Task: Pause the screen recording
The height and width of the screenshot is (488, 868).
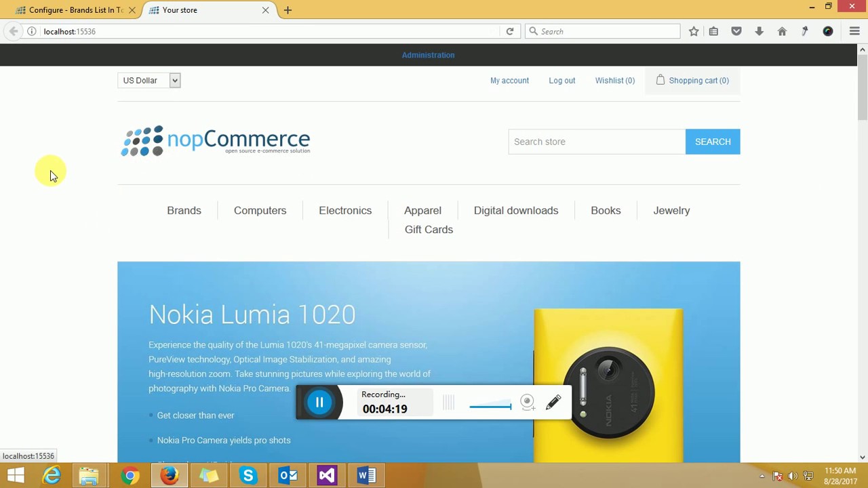Action: pos(319,403)
